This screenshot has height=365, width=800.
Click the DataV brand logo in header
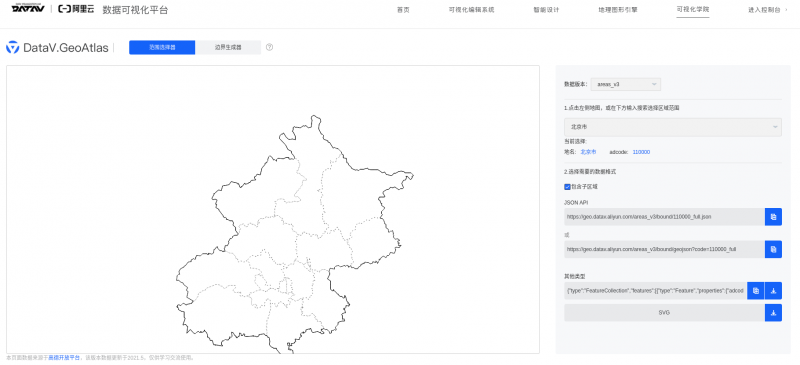click(x=28, y=9)
